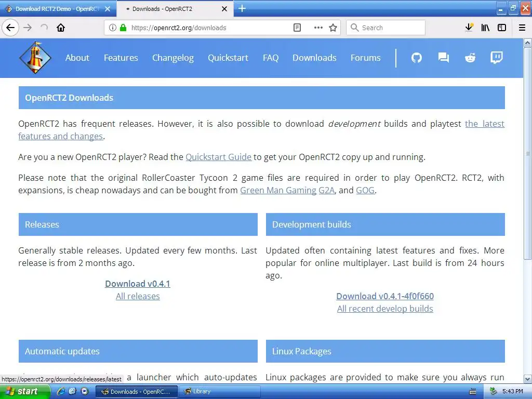The height and width of the screenshot is (399, 532).
Task: Open the Twitch icon link
Action: pos(497,58)
